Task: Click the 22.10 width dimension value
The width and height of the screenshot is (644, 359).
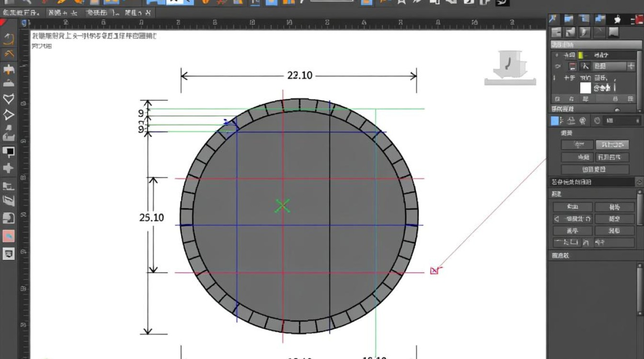Action: pos(300,75)
